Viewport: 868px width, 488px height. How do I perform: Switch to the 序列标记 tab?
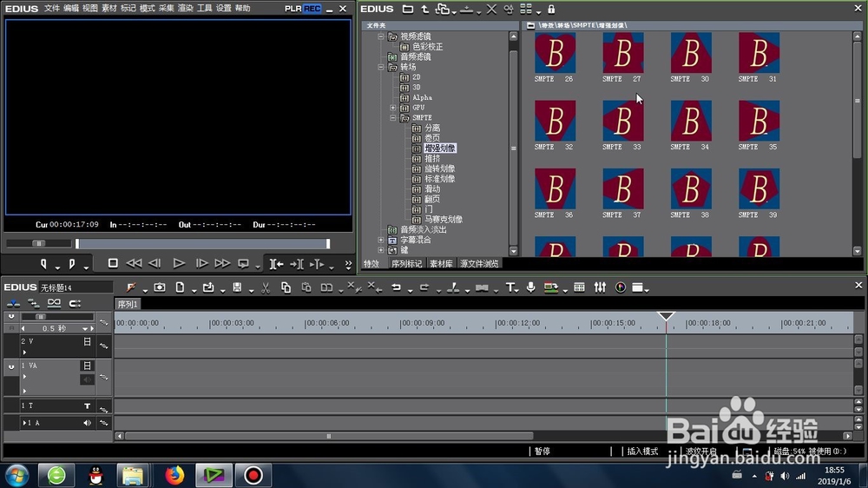tap(407, 264)
